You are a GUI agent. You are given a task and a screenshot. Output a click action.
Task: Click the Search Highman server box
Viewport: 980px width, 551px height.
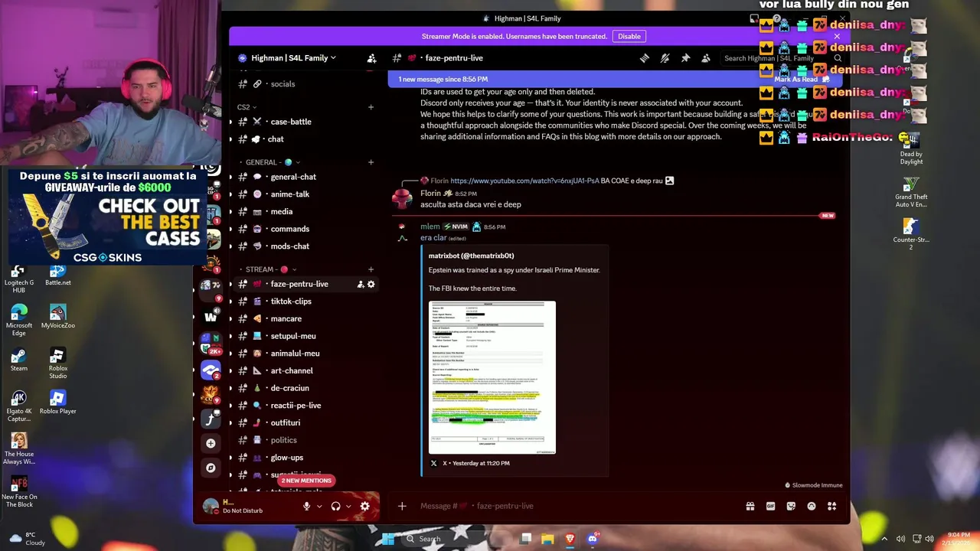pyautogui.click(x=781, y=58)
